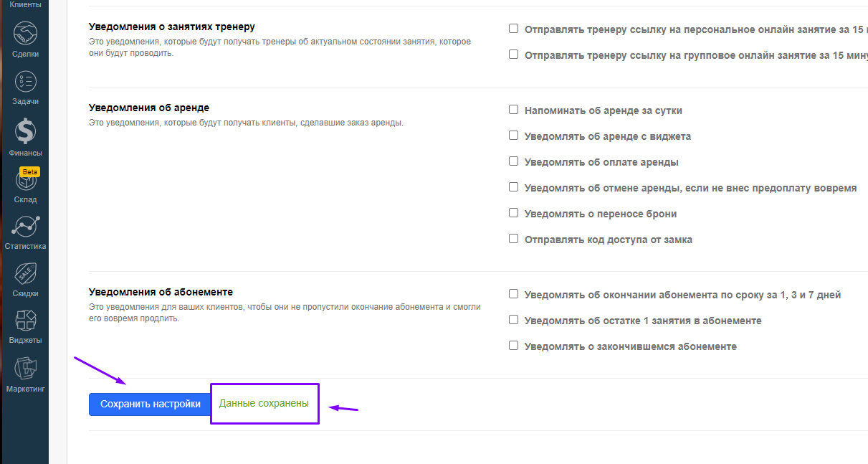Viewport: 868px width, 464px height.
Task: Open the Задачи checklist icon
Action: (x=26, y=81)
